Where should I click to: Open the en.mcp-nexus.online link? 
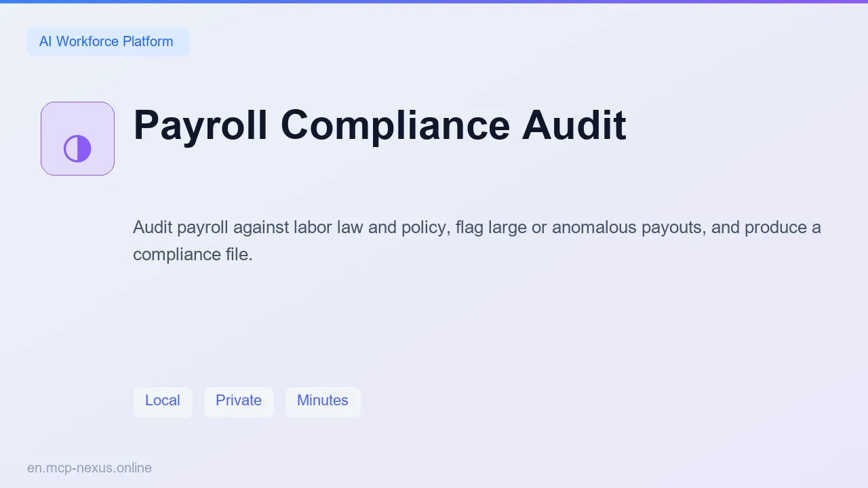pos(90,468)
